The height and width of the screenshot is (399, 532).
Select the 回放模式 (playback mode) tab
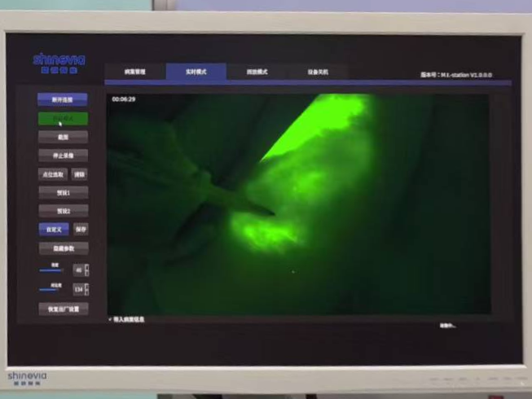pos(257,72)
